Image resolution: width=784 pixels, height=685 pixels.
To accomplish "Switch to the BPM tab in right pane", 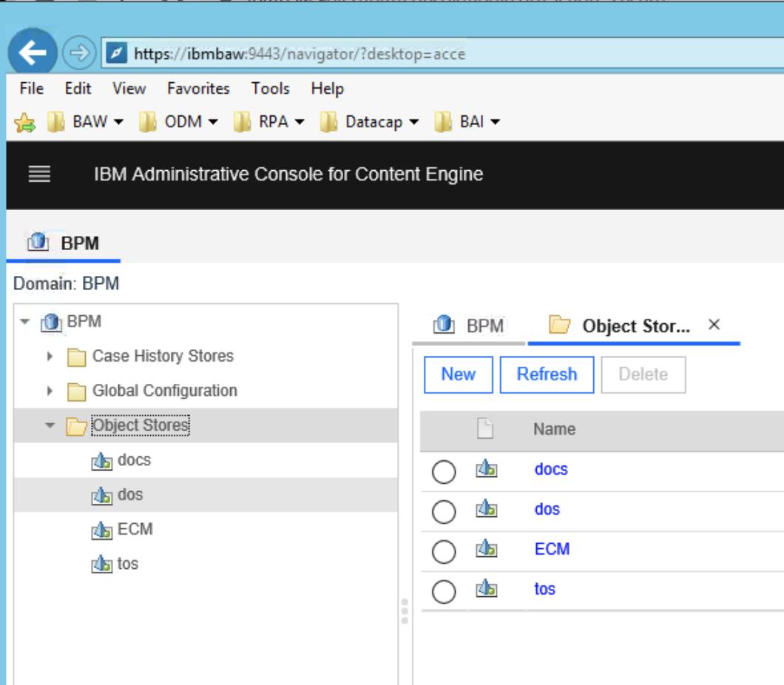I will click(x=468, y=325).
